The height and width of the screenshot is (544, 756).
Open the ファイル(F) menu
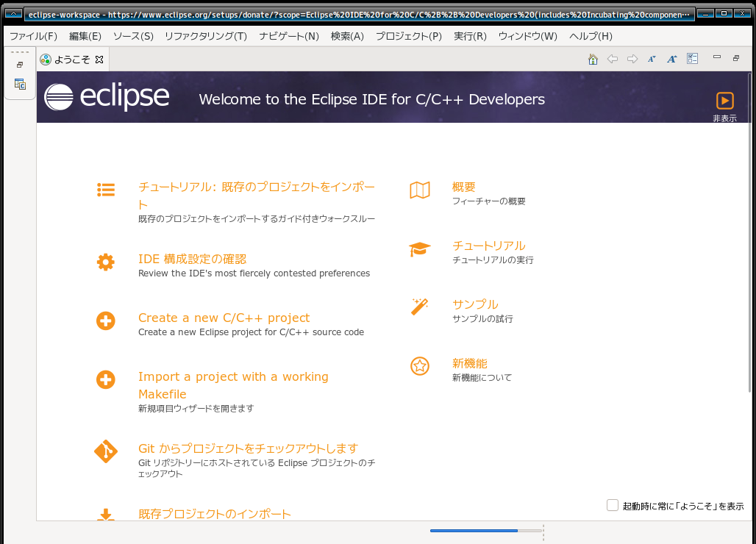coord(33,36)
